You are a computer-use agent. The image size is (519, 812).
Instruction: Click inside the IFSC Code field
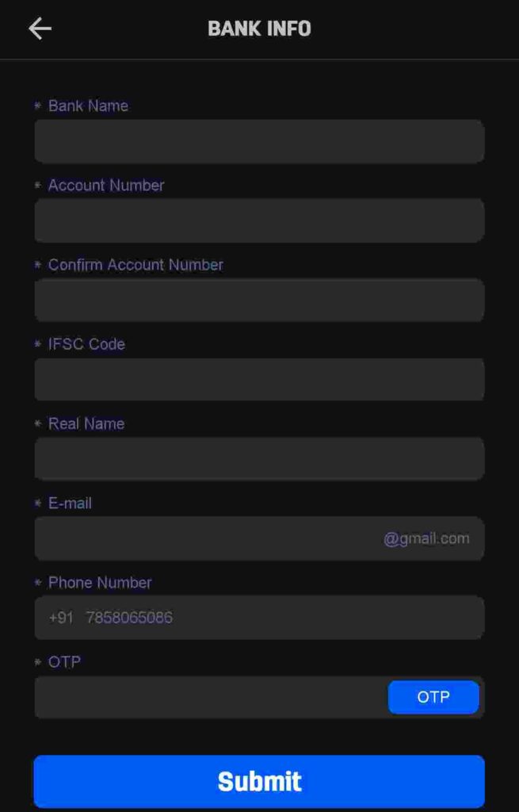tap(259, 379)
